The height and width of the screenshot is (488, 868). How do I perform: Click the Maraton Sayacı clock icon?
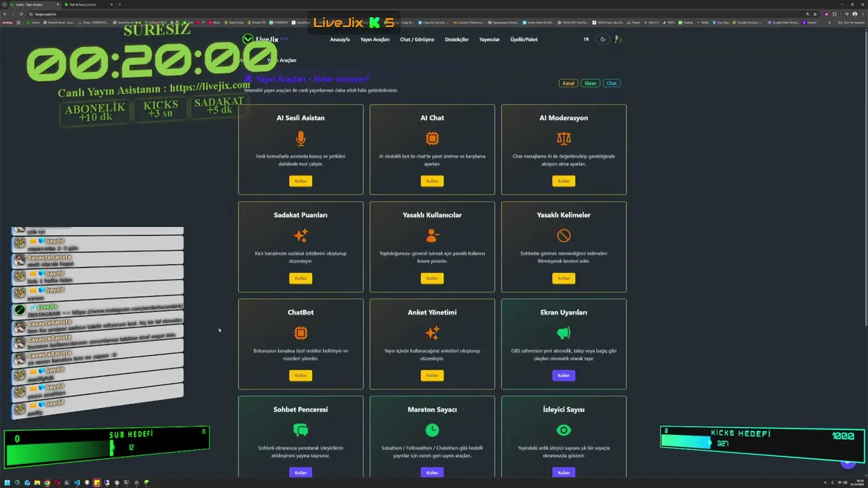432,430
